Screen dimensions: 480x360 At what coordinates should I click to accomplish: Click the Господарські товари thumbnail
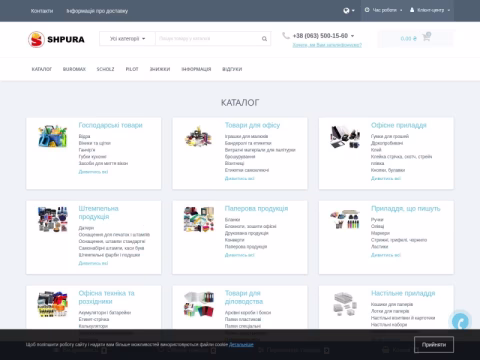(x=53, y=136)
